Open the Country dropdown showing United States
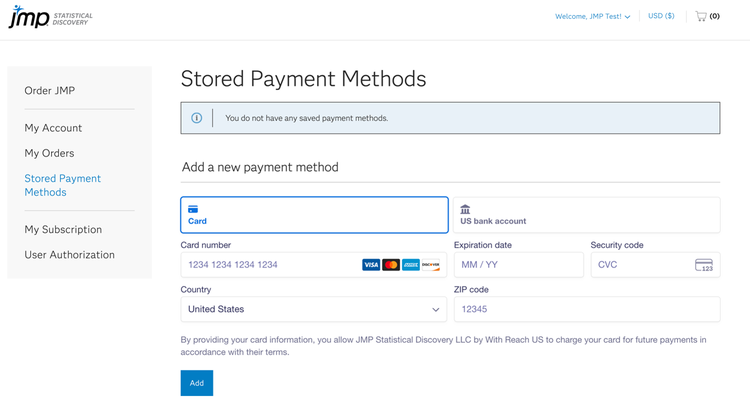This screenshot has height=406, width=750. pyautogui.click(x=314, y=309)
